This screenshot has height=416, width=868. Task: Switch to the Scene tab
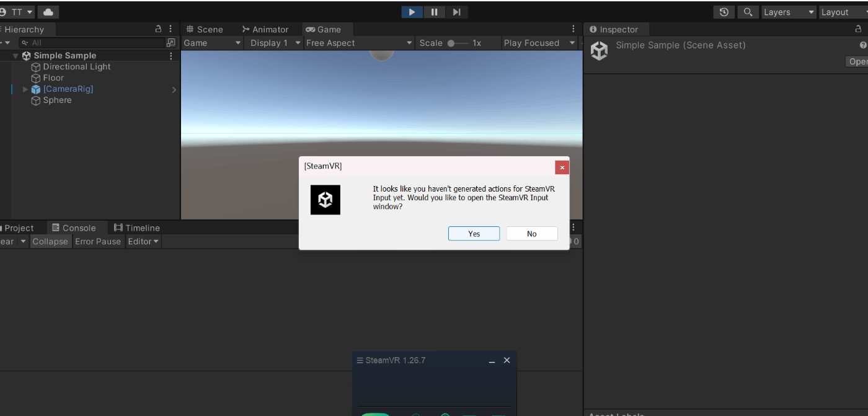click(205, 29)
